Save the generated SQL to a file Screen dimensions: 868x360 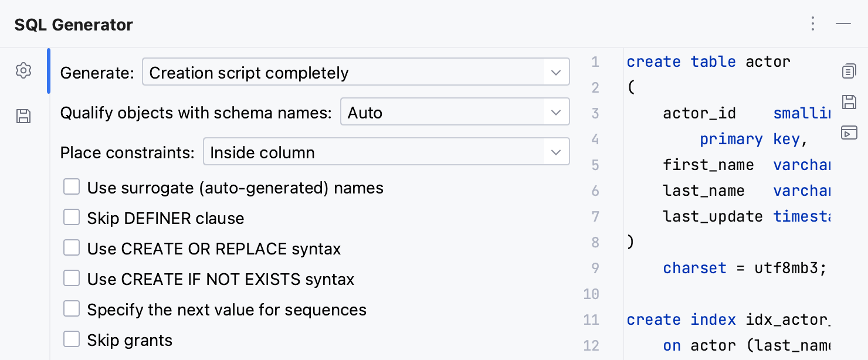[849, 101]
